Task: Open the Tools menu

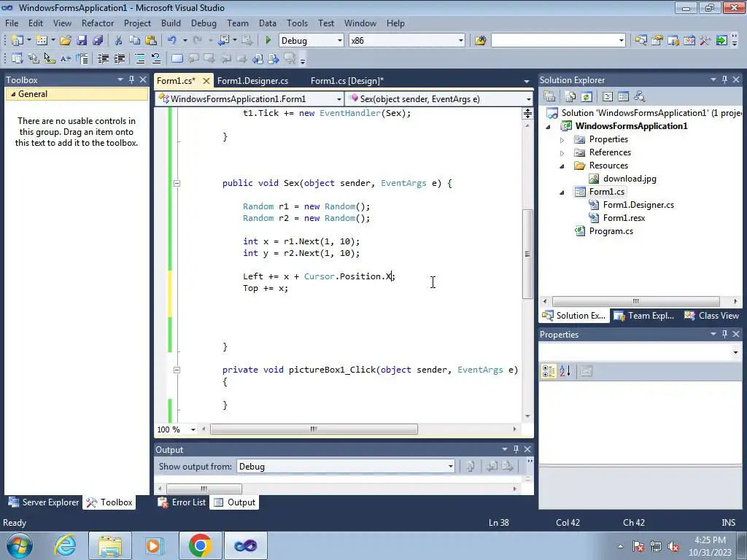Action: coord(297,23)
